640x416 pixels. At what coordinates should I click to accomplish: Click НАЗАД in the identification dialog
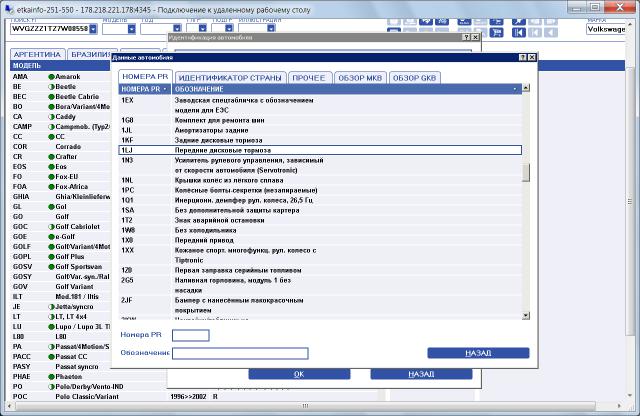coord(421,374)
